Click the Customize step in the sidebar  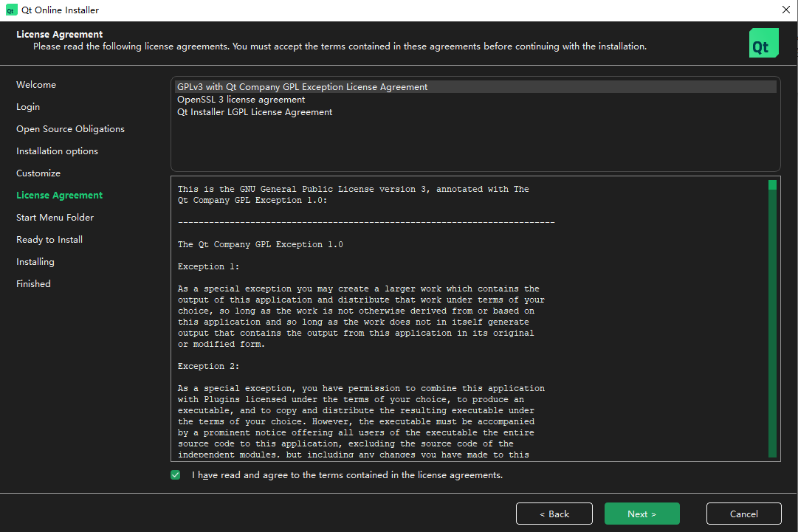point(38,173)
